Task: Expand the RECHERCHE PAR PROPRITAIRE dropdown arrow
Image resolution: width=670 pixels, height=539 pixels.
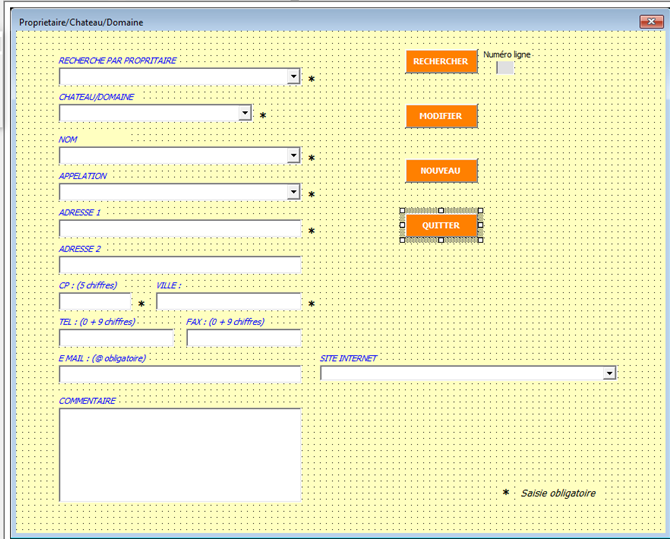Action: click(293, 76)
